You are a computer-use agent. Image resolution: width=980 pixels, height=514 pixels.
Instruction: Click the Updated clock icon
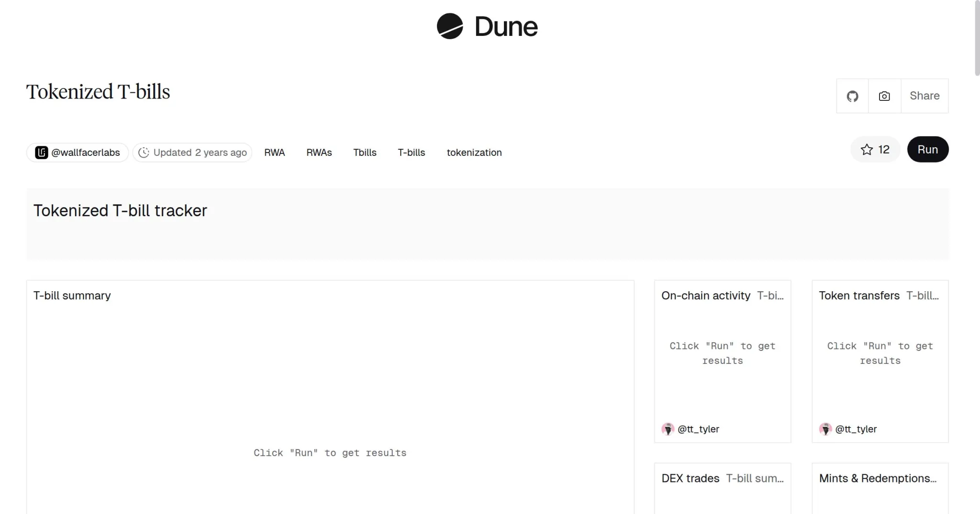tap(144, 153)
